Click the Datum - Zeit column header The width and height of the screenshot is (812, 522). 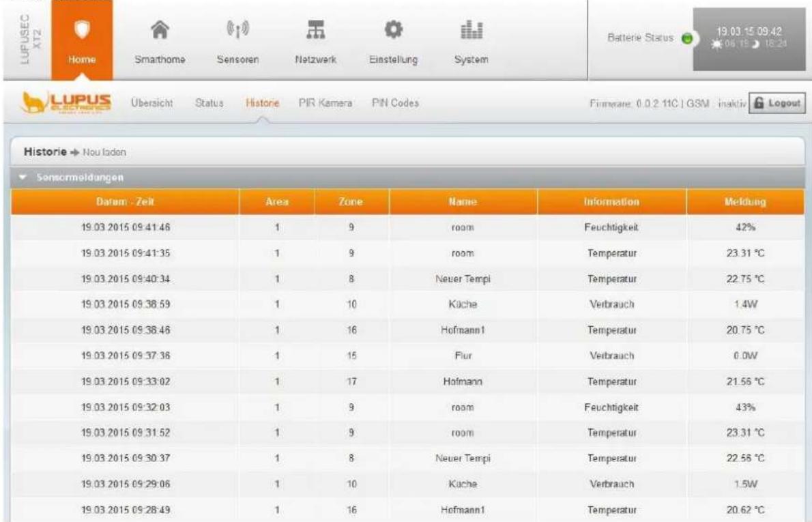(x=126, y=202)
